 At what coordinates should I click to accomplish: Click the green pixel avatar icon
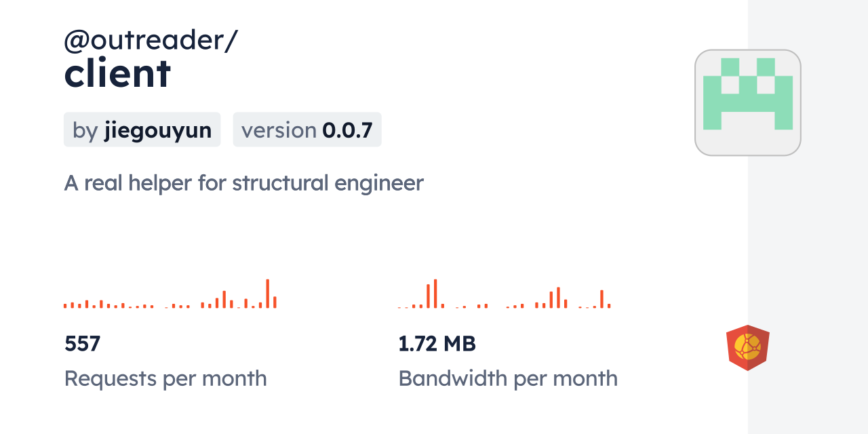click(747, 102)
